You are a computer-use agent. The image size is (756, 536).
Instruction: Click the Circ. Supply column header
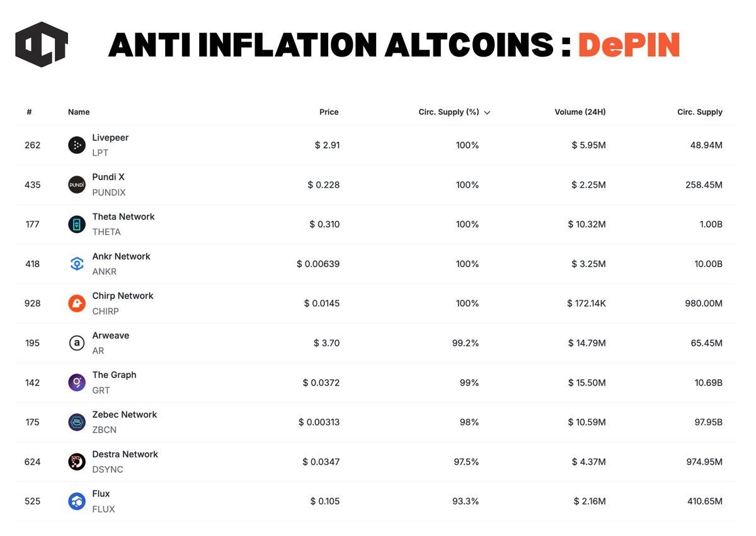point(699,112)
